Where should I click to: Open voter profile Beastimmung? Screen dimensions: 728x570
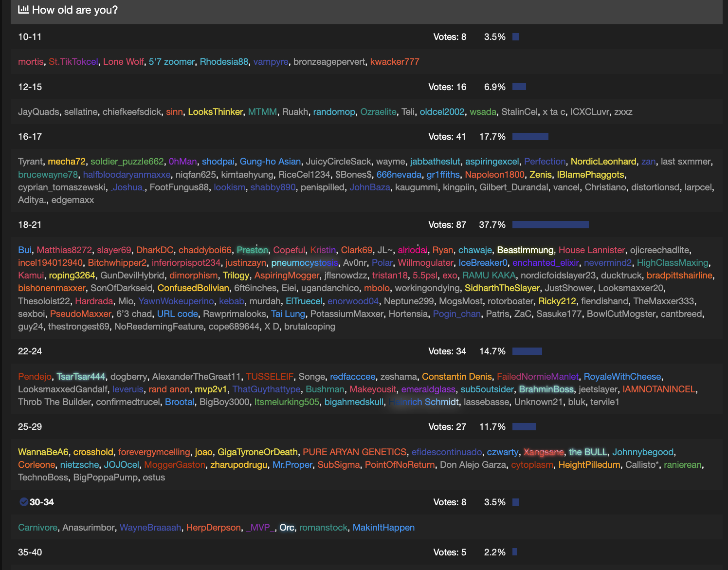point(526,250)
